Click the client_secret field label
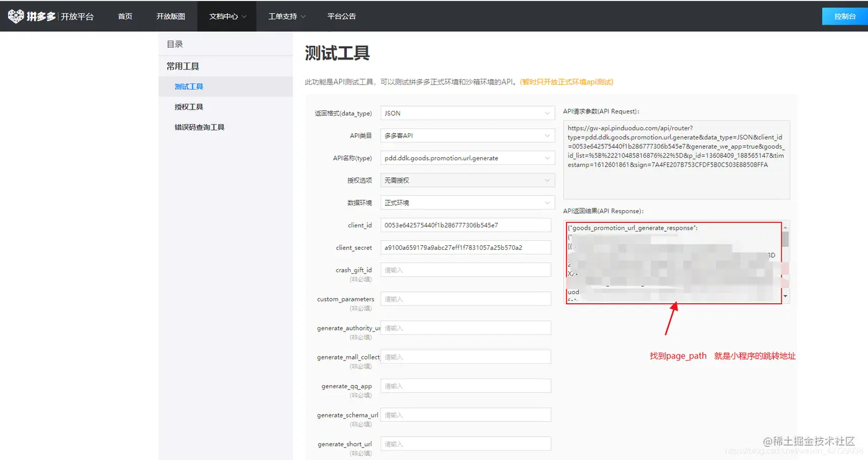The width and height of the screenshot is (868, 460). click(x=354, y=248)
